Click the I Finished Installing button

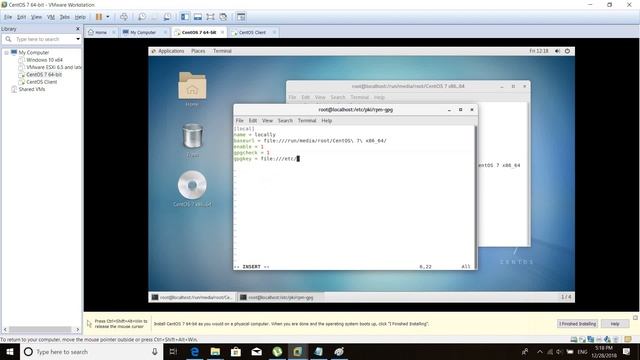coord(578,324)
